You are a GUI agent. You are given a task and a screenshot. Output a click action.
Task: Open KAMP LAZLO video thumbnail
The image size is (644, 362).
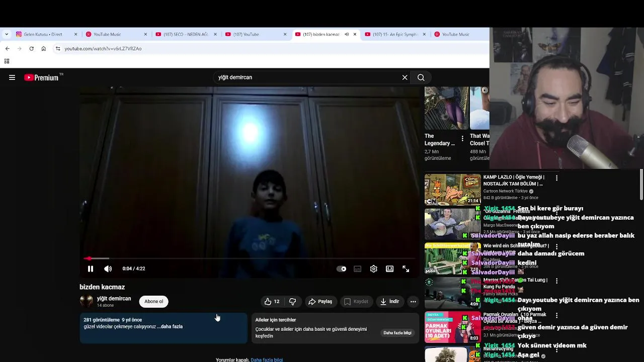click(x=452, y=190)
